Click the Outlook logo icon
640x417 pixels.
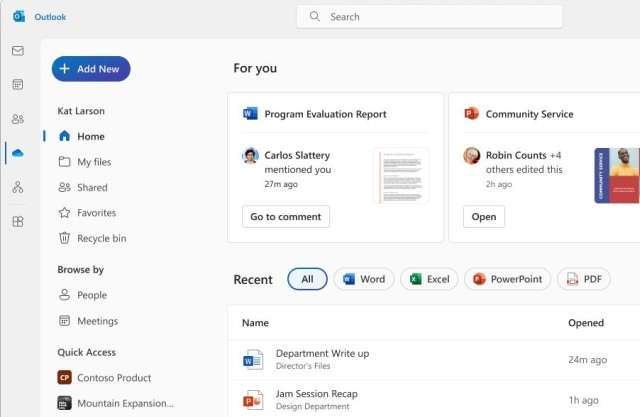(19, 17)
